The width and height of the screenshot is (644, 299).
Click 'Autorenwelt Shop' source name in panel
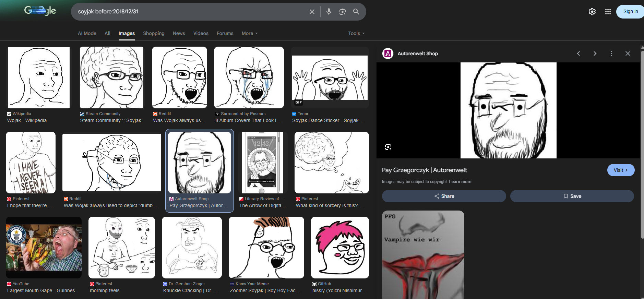(418, 53)
